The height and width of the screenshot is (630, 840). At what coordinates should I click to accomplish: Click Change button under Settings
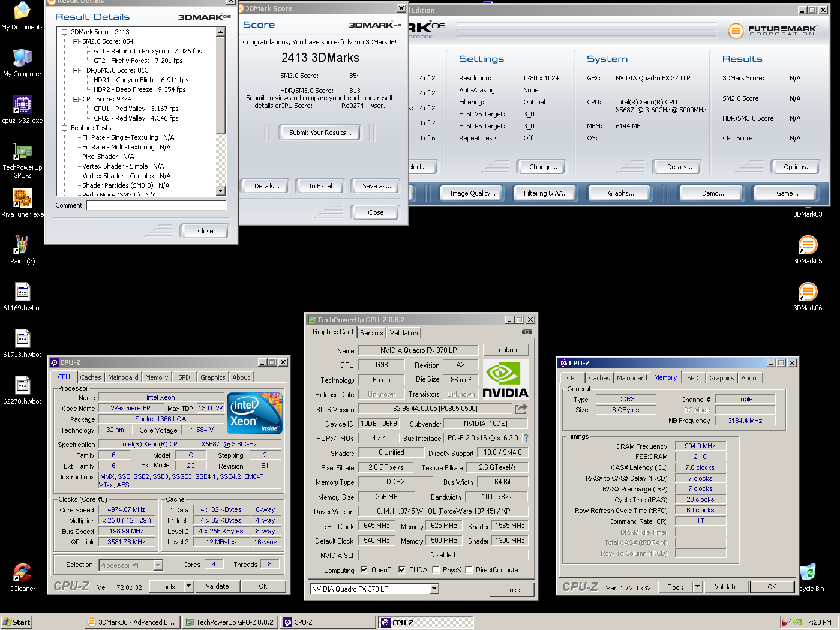click(543, 167)
